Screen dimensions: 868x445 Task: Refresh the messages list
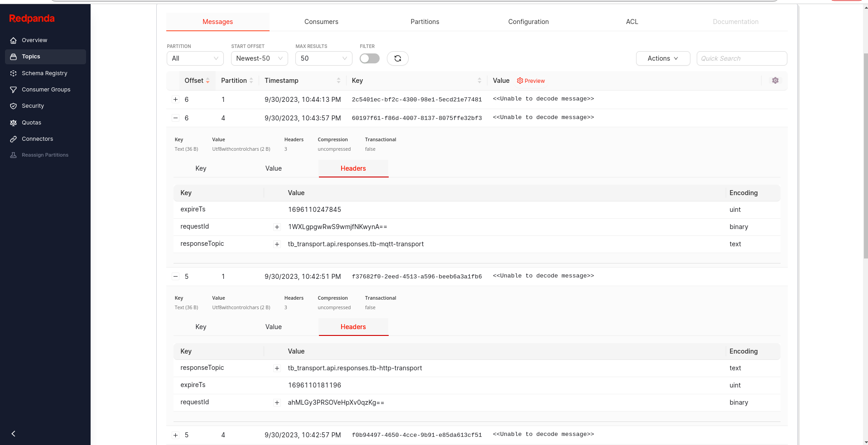coord(397,58)
